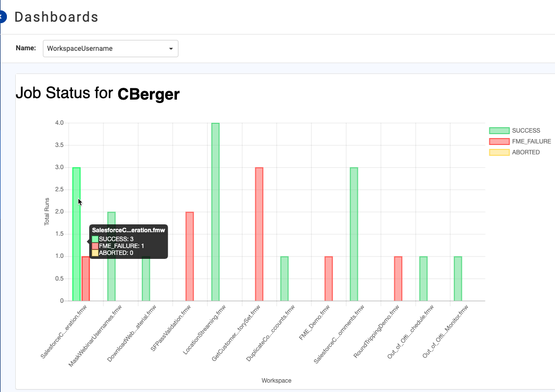
Task: Click the tooltip line 'FME_FAILURE: 1'
Action: point(118,246)
